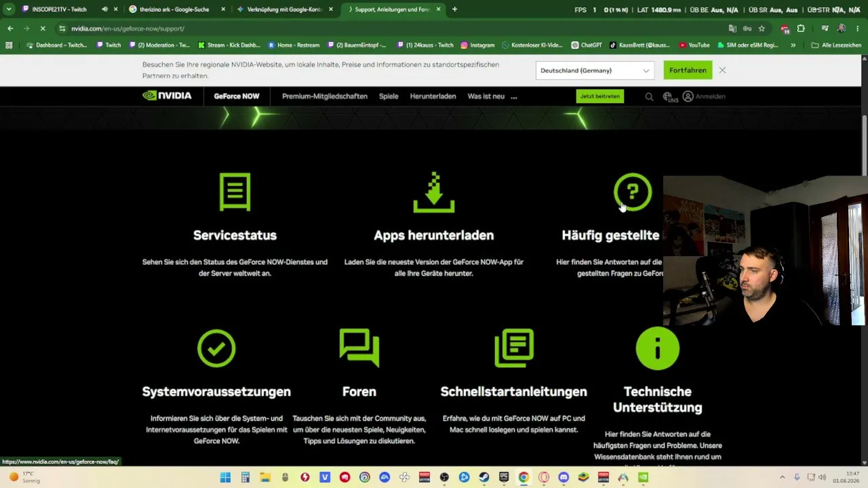
Task: Open the weather widget showing 17°C Sonnig
Action: 25,477
